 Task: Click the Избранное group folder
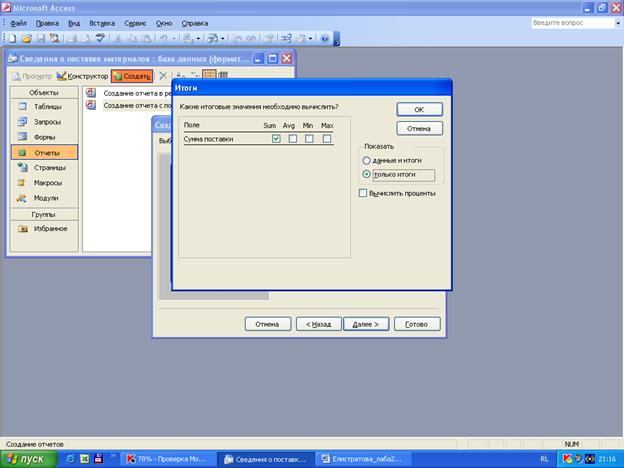click(49, 229)
